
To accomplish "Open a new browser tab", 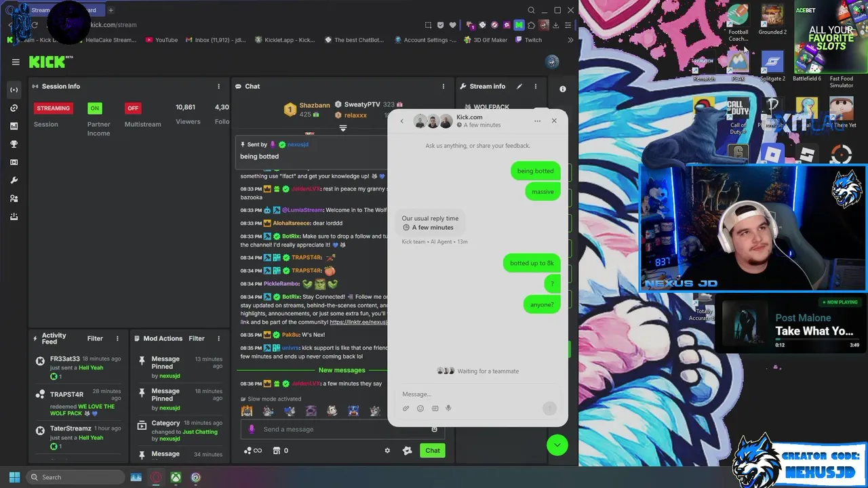I will tap(111, 10).
